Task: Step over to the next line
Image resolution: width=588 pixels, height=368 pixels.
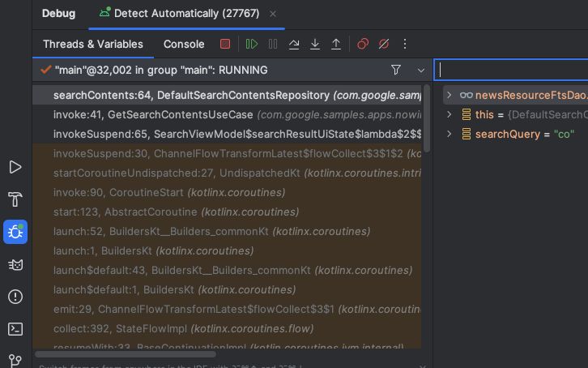Action: 294,44
